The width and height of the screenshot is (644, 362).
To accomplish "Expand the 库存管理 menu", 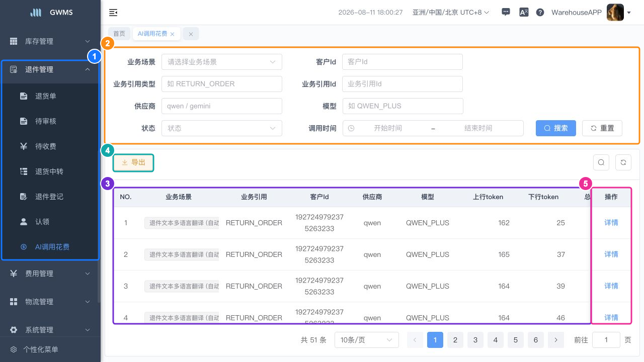I will 50,41.
